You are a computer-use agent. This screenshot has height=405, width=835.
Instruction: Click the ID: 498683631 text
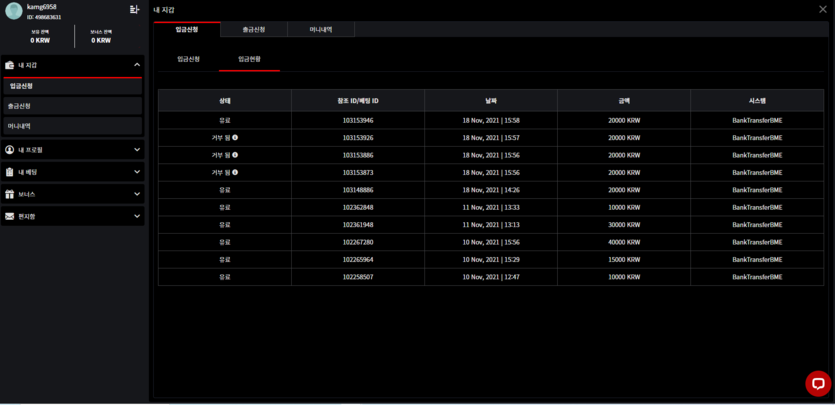click(44, 17)
